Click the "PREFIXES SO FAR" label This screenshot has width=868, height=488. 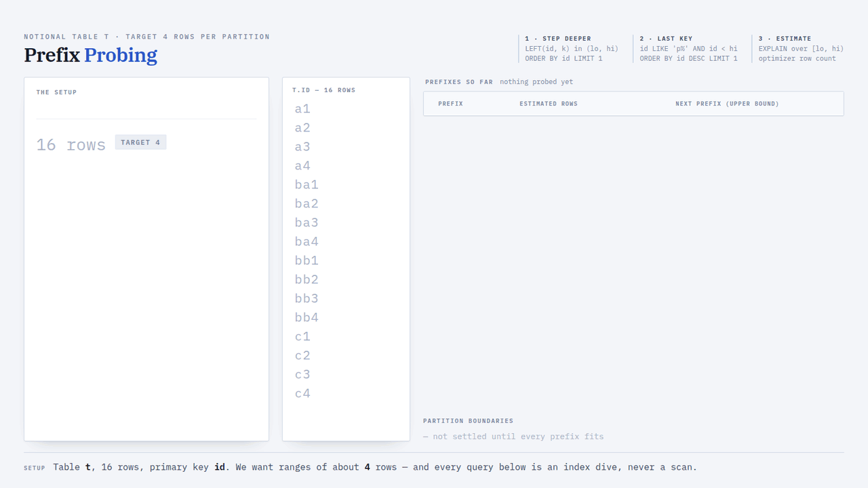pyautogui.click(x=459, y=82)
